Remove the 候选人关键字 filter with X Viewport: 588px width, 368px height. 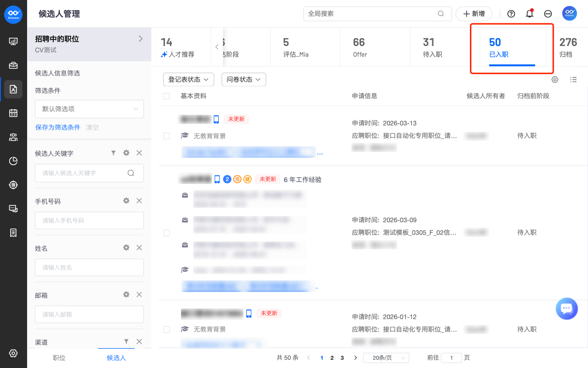[139, 153]
